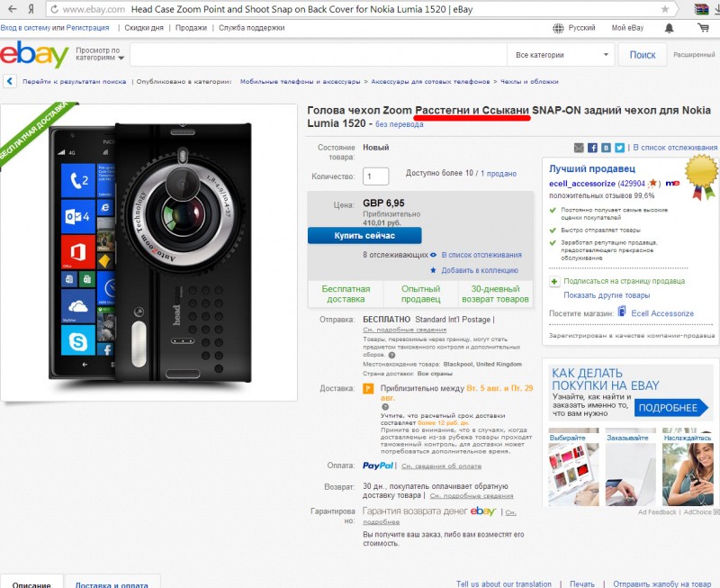Click the orange delivery estimate icon
The width and height of the screenshot is (720, 588).
click(368, 389)
